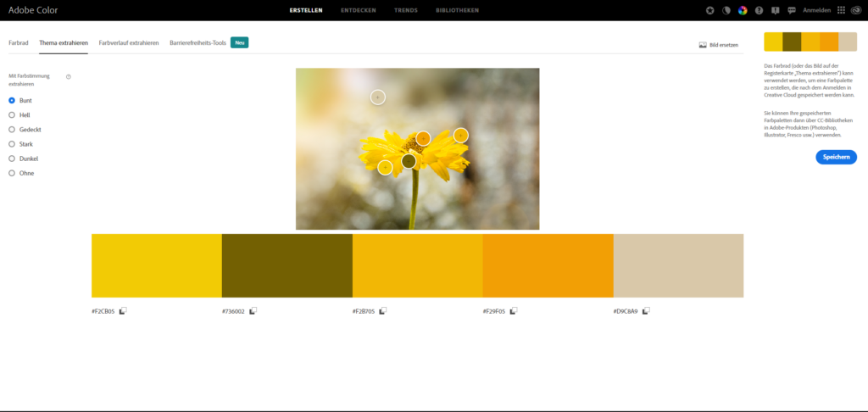Select the dark olive #736002 swatch
Viewport: 868px width, 412px height.
(x=287, y=265)
